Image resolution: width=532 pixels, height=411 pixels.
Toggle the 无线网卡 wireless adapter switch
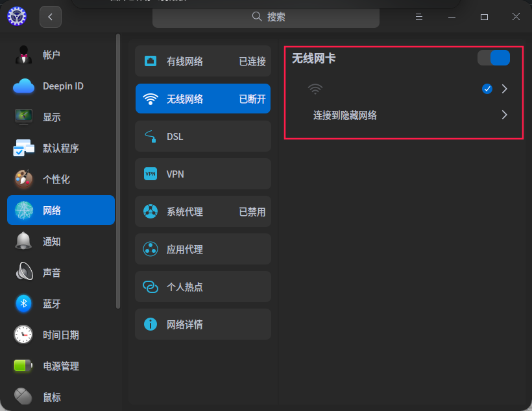pos(494,58)
